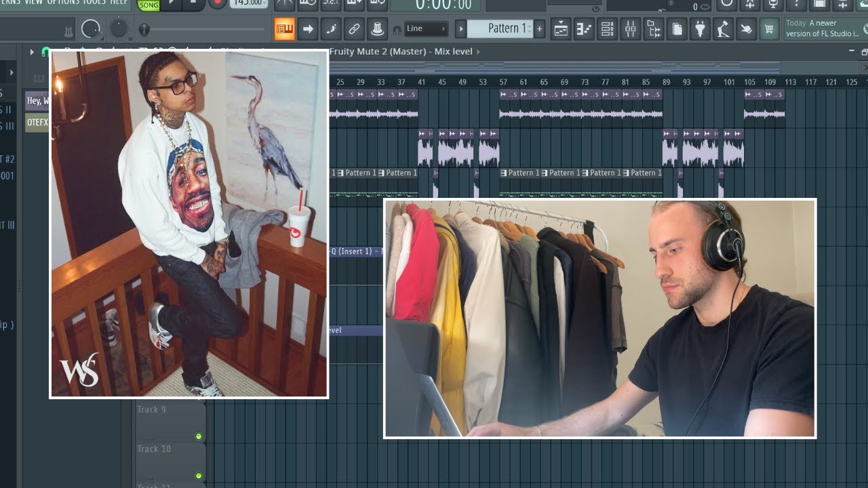Screen dimensions: 868x488
Task: Select the OTEFX item in picker
Action: pyautogui.click(x=37, y=123)
